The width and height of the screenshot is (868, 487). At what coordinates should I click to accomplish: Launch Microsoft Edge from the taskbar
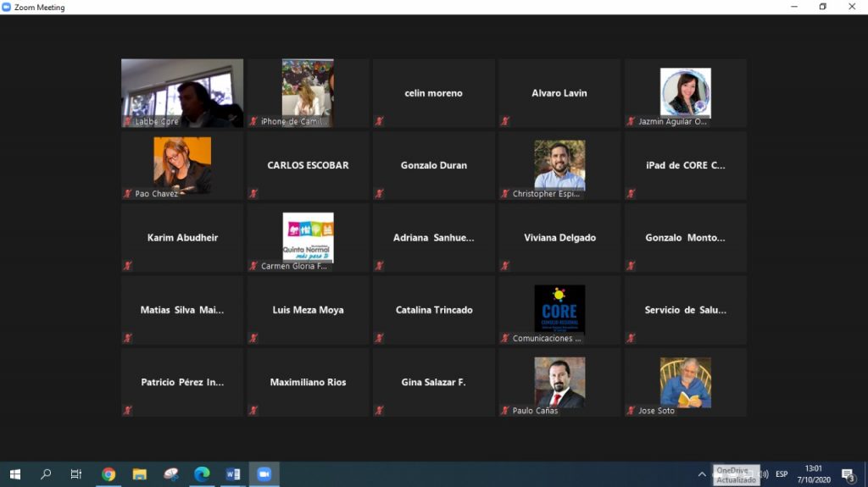click(202, 474)
